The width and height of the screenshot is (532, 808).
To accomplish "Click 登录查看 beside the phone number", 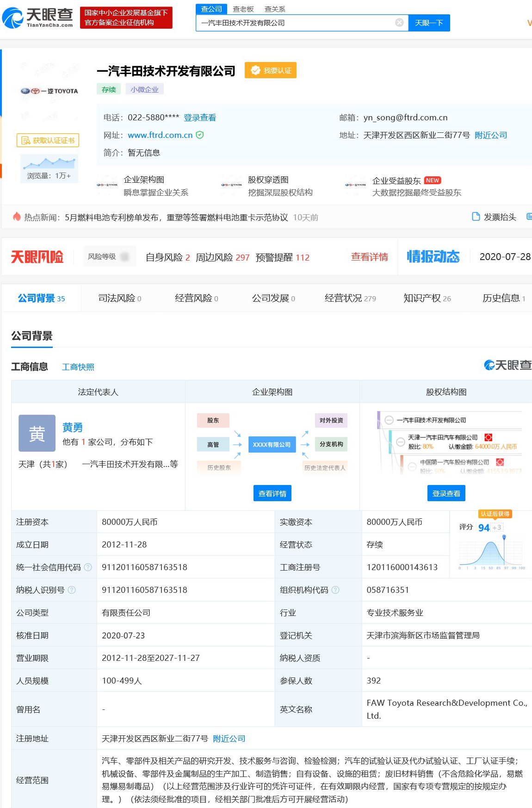I will [x=200, y=118].
